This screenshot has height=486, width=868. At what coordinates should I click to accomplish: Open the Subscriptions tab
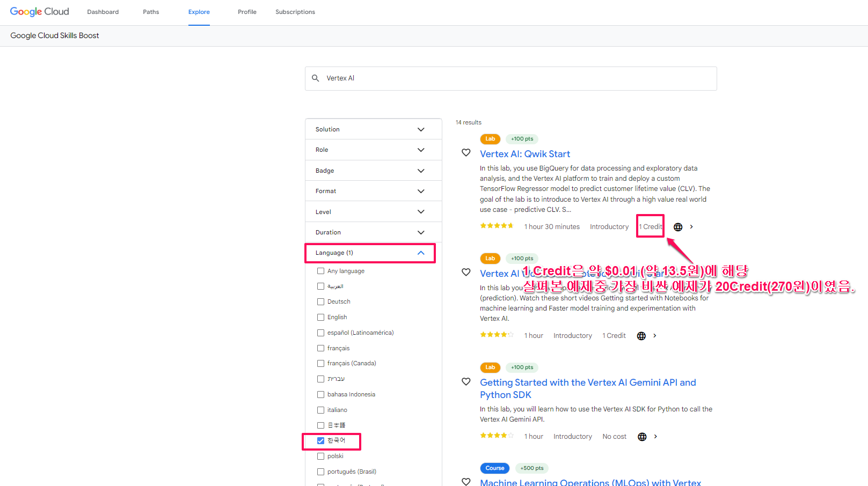[x=295, y=12]
